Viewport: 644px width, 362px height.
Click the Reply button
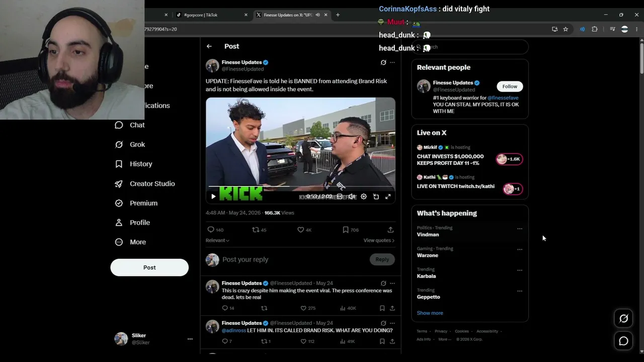click(382, 259)
